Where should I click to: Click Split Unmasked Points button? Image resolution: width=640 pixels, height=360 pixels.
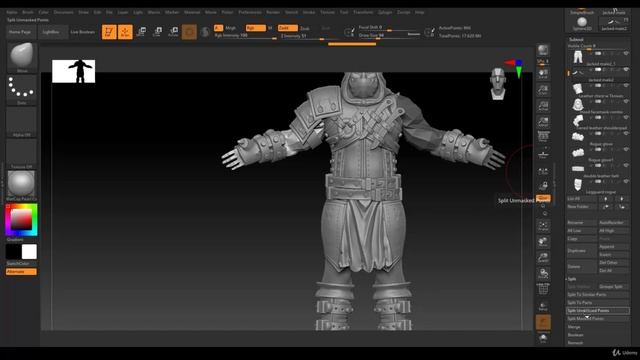[598, 311]
